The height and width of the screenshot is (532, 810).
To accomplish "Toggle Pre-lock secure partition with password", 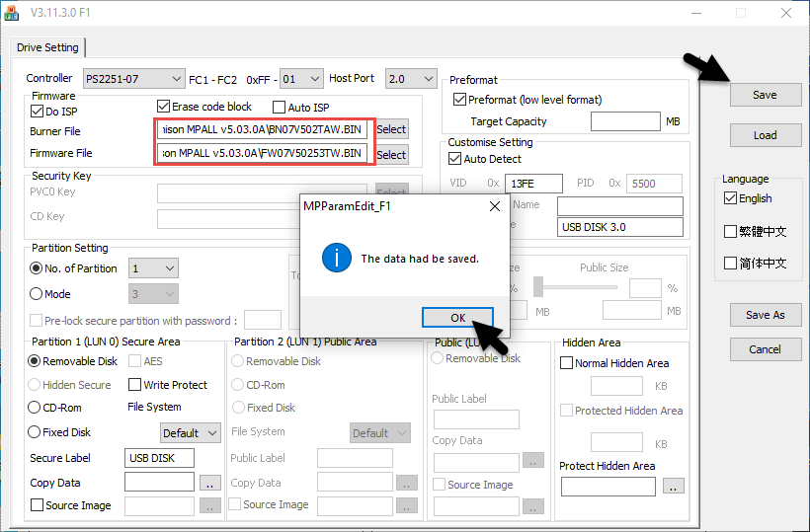I will tap(37, 321).
